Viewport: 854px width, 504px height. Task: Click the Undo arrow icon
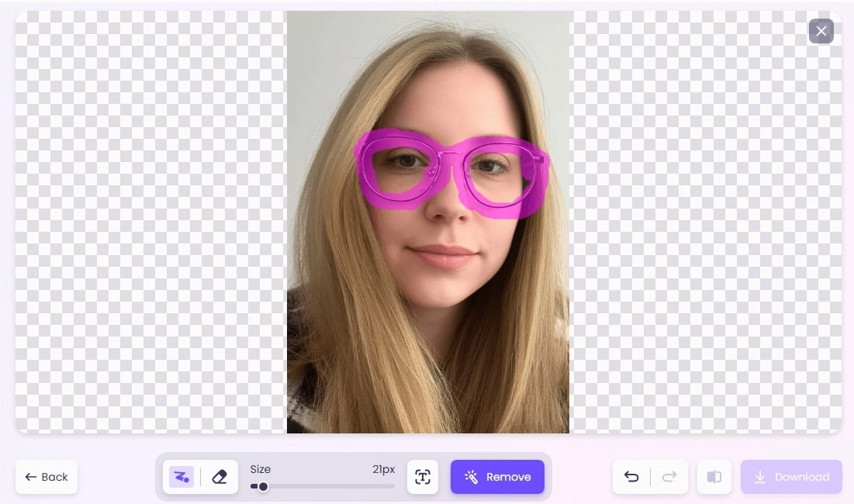(631, 477)
